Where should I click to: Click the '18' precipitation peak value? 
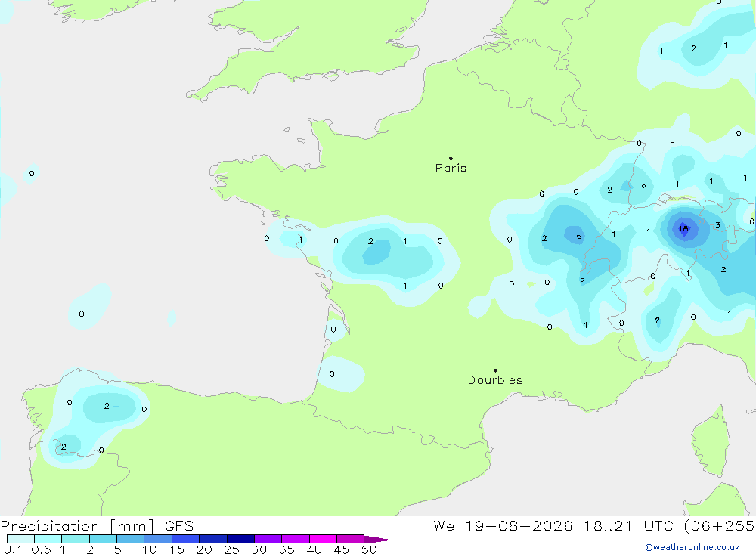tap(683, 229)
